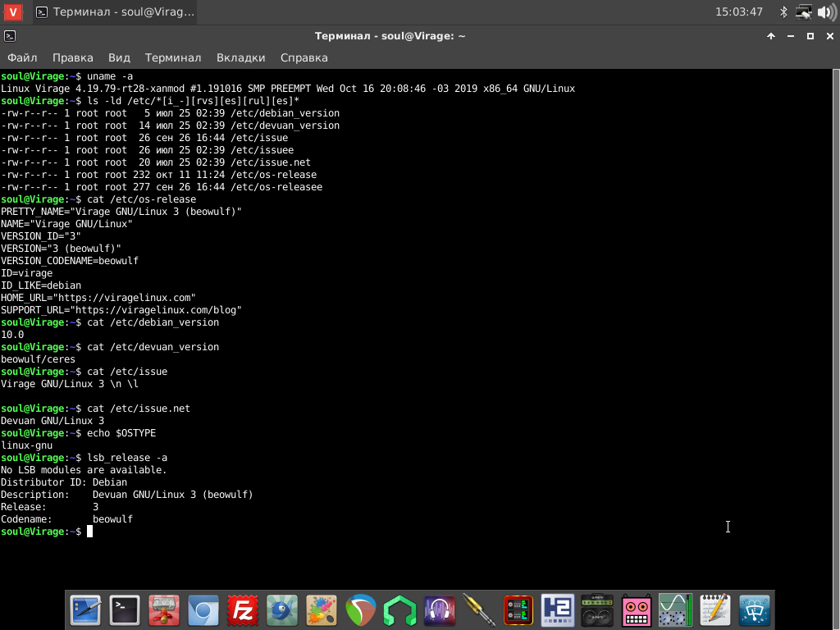Click the 'Linux Virage 4.19.79-rt28-xanmod' kernel line

[288, 89]
